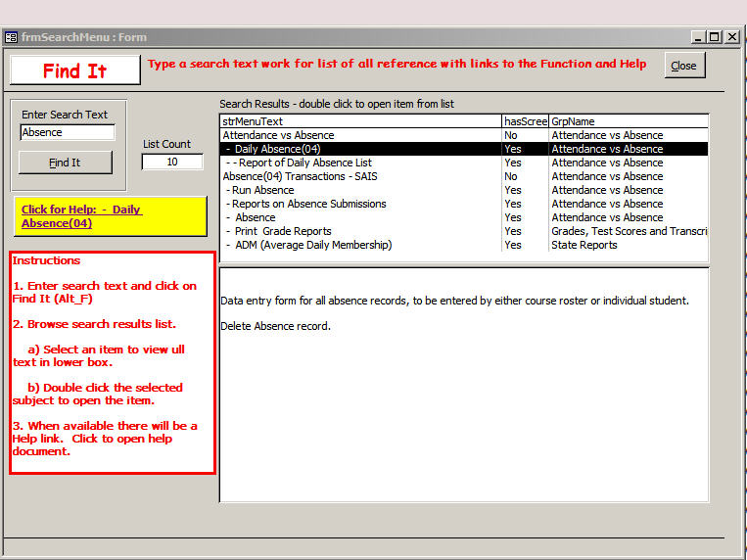Screen dimensions: 747x560
Task: Minimize the frmSearchMenu window
Action: pos(698,37)
